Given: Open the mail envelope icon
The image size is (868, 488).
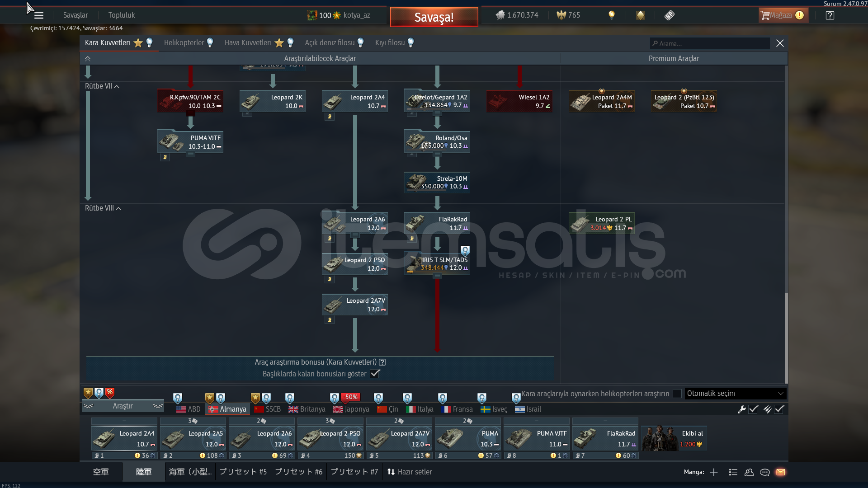Looking at the screenshot, I should (x=781, y=472).
